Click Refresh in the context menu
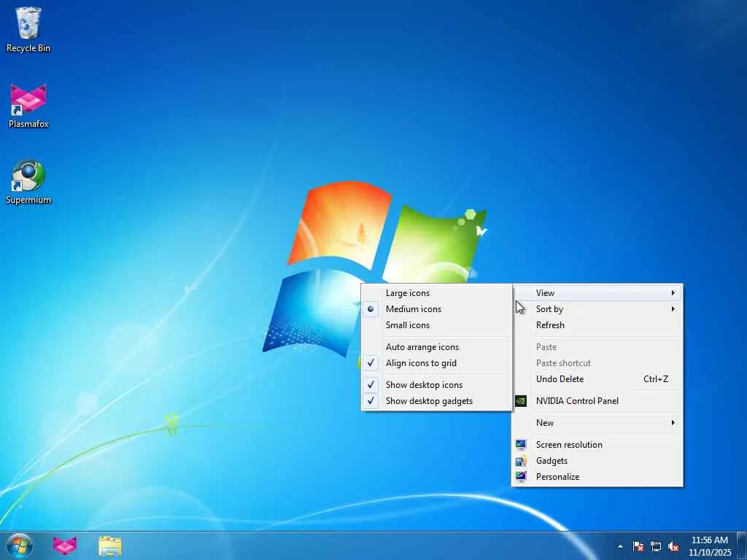 [597, 325]
